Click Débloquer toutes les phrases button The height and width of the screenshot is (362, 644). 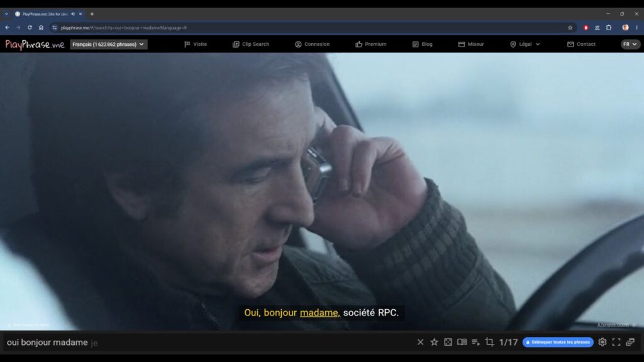tap(558, 342)
